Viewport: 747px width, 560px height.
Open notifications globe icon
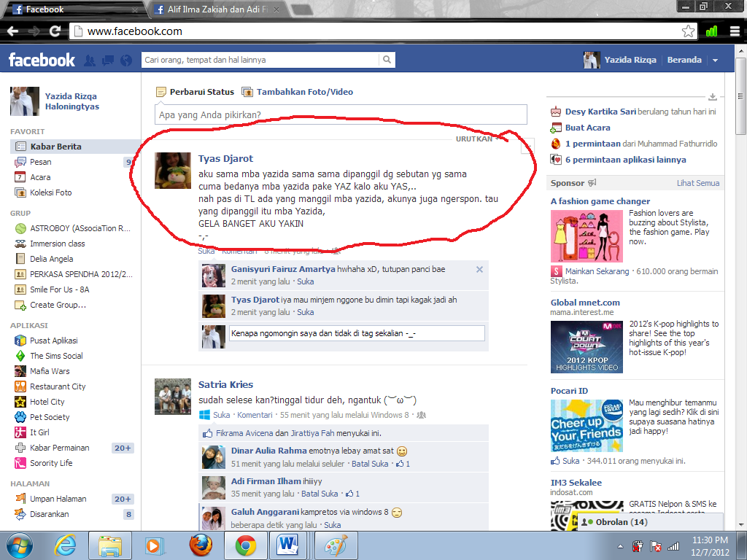[126, 61]
